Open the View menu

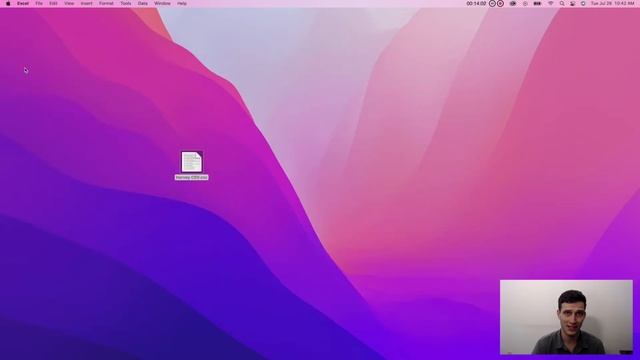[69, 3]
